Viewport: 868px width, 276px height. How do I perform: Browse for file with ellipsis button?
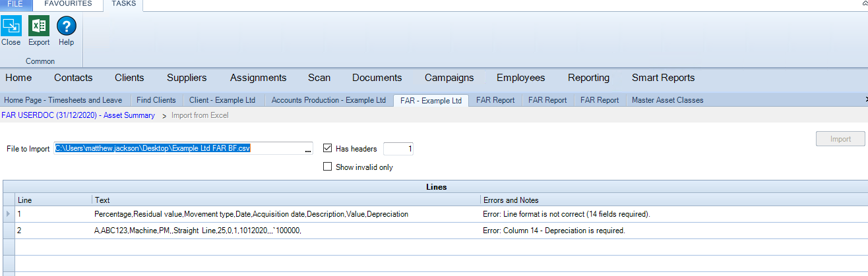[308, 149]
